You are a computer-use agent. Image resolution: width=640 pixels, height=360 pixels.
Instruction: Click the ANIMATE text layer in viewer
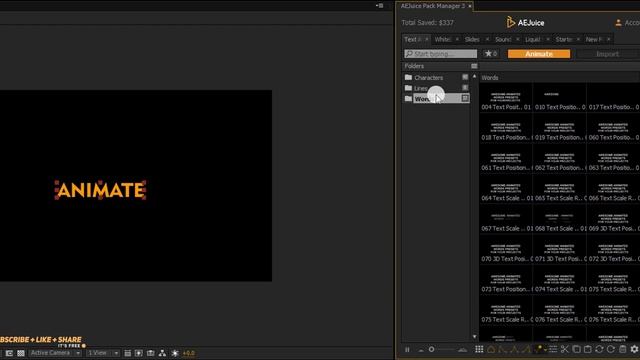pos(100,190)
